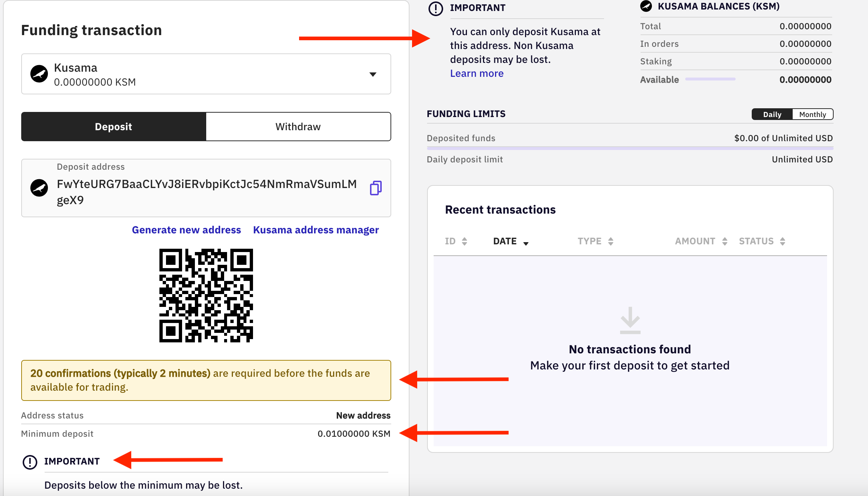Click Generate new address link
This screenshot has height=496, width=868.
(x=186, y=230)
